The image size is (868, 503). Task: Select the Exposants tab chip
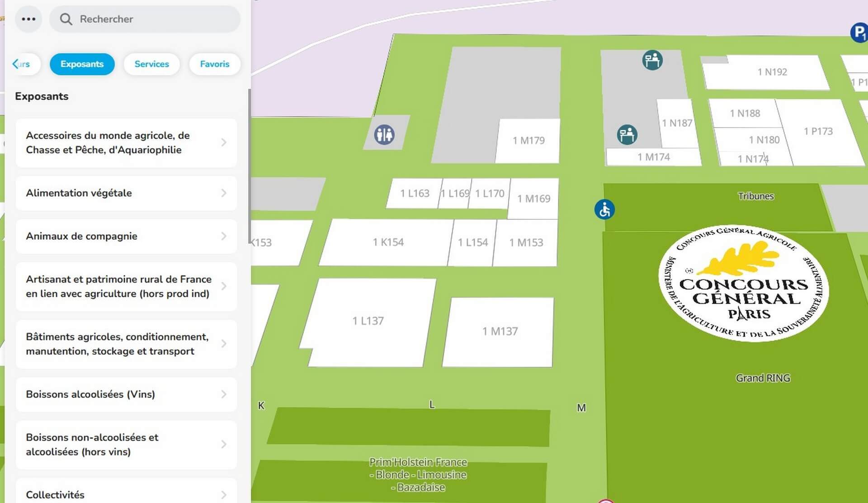coord(82,64)
